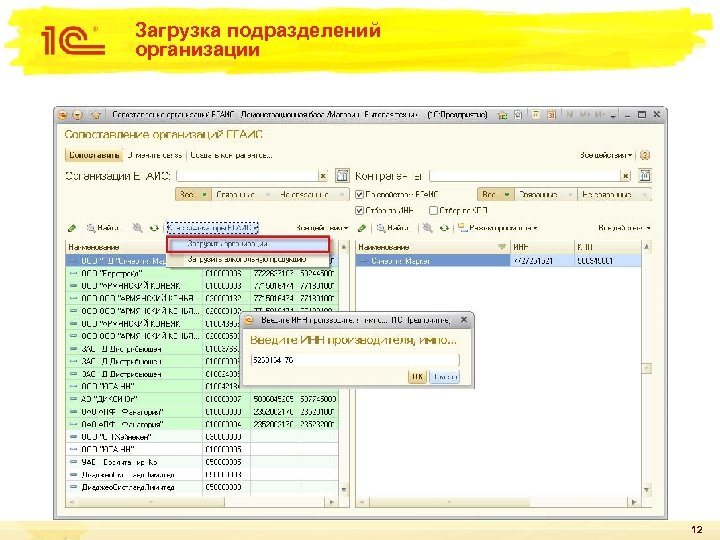Click right panel green pencil edit icon
720x540 pixels.
pos(362,228)
